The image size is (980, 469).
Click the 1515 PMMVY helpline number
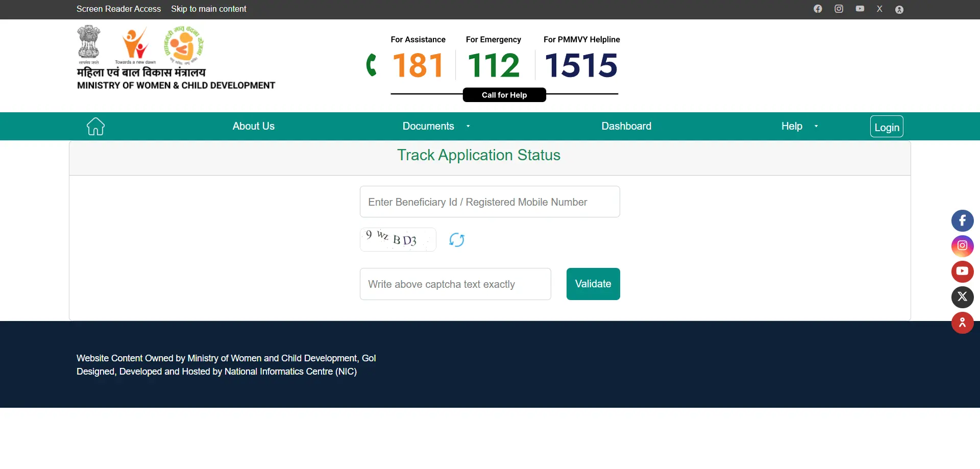click(x=581, y=65)
